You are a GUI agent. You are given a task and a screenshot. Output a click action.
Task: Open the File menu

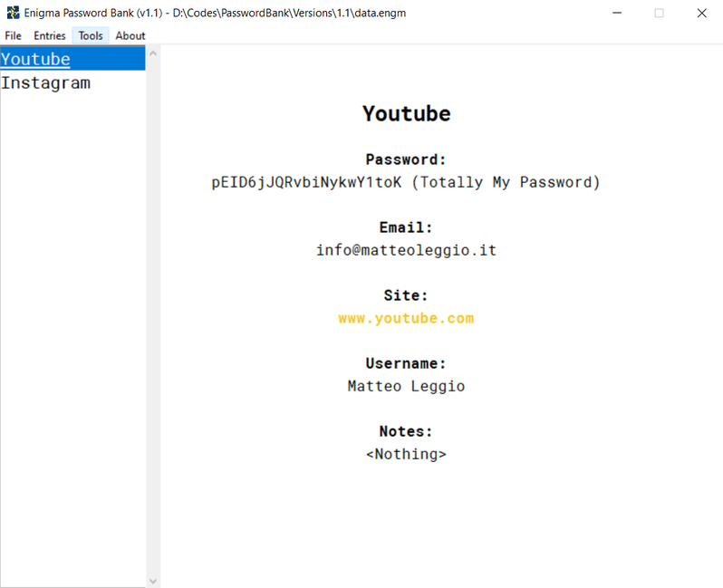pos(13,35)
